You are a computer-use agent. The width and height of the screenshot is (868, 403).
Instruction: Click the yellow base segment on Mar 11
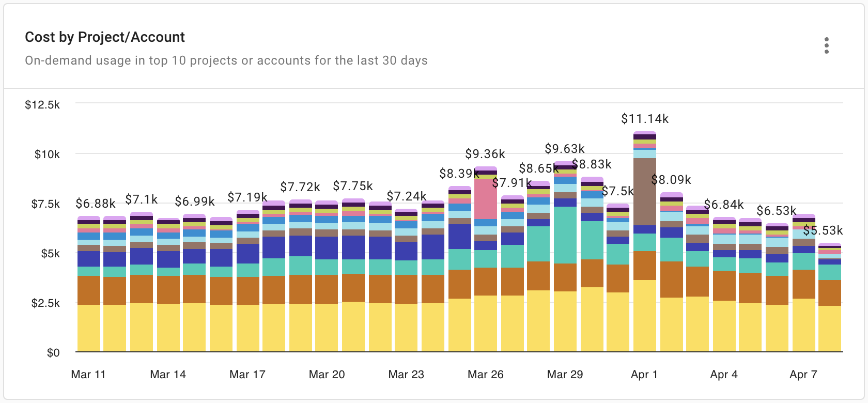pos(88,326)
